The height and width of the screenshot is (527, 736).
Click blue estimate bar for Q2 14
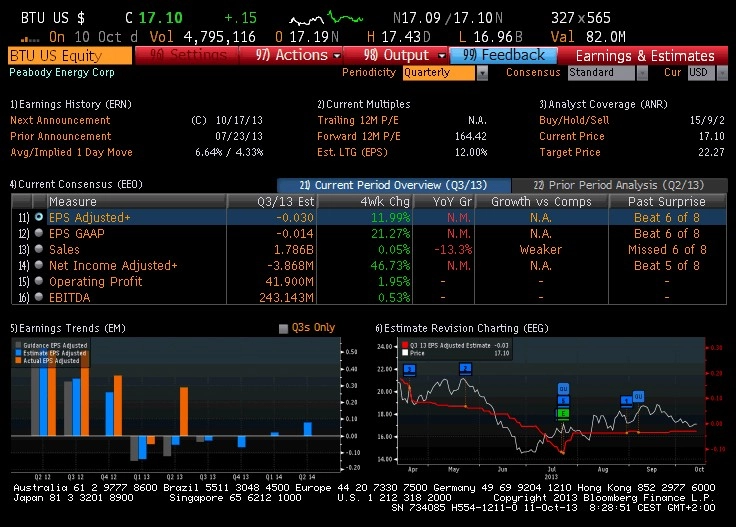tap(307, 429)
